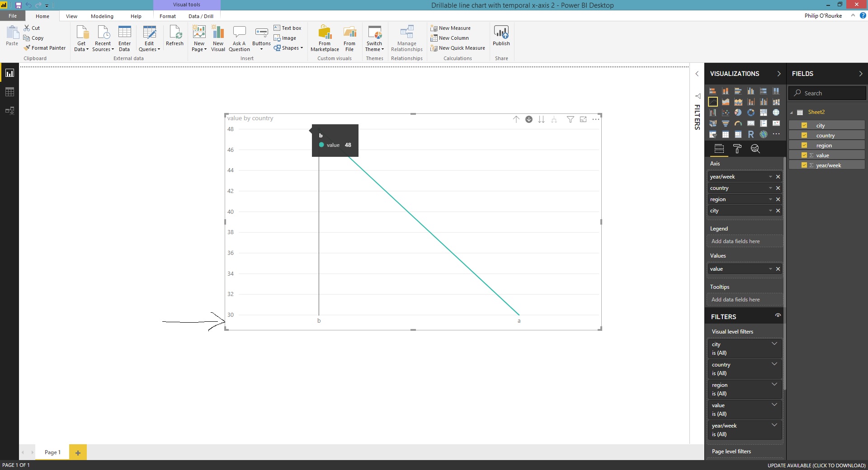The height and width of the screenshot is (470, 868).
Task: Add a new page with plus button
Action: (78, 452)
